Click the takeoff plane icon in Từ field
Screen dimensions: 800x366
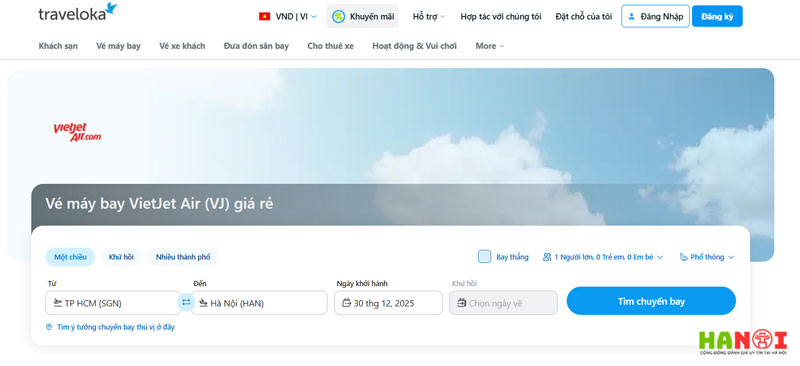(57, 303)
